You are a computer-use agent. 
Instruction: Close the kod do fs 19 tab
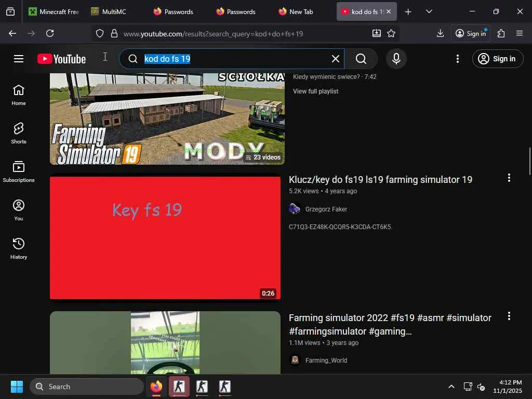click(389, 11)
